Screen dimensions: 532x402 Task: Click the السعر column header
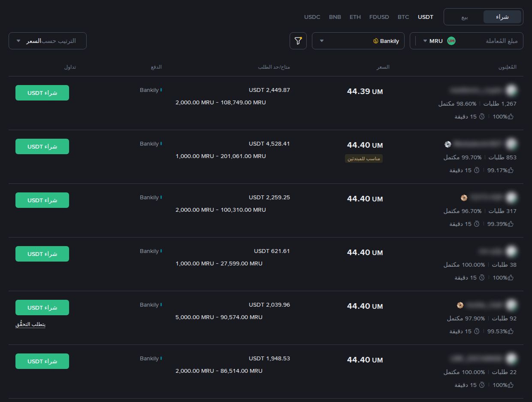pos(383,67)
